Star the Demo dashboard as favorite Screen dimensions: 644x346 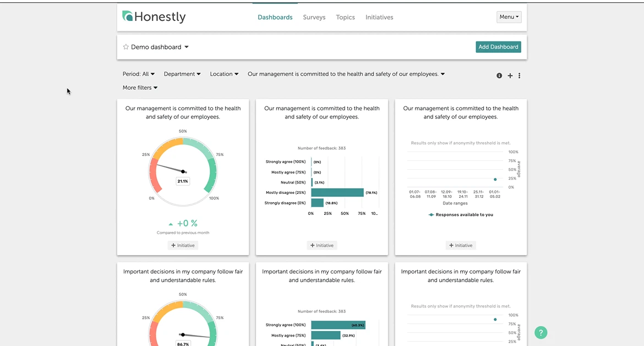pyautogui.click(x=125, y=47)
